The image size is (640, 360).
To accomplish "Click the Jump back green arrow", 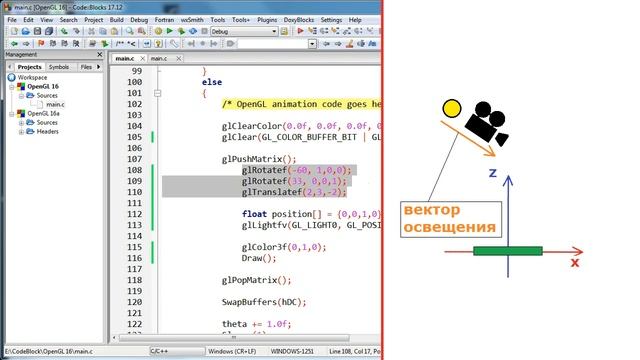I will tap(14, 43).
